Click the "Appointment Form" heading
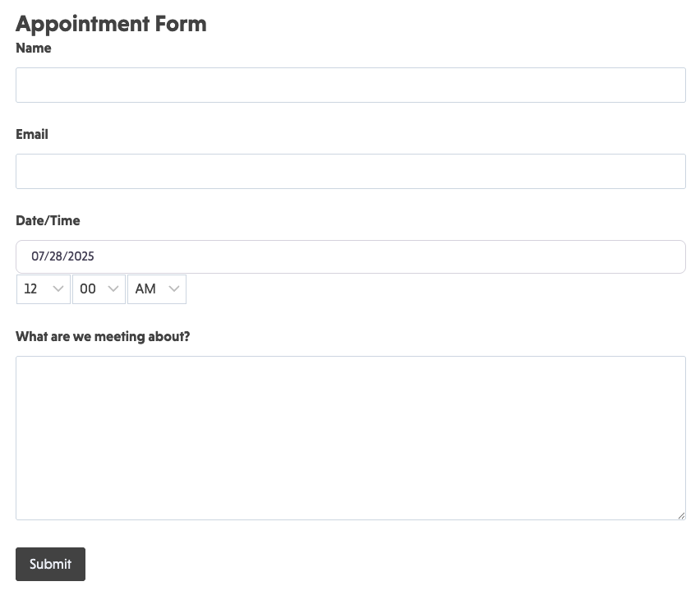The image size is (700, 600). (111, 24)
